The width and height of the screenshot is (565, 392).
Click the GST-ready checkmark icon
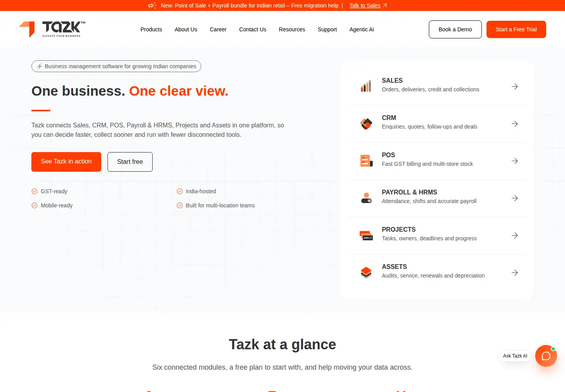[x=35, y=191]
